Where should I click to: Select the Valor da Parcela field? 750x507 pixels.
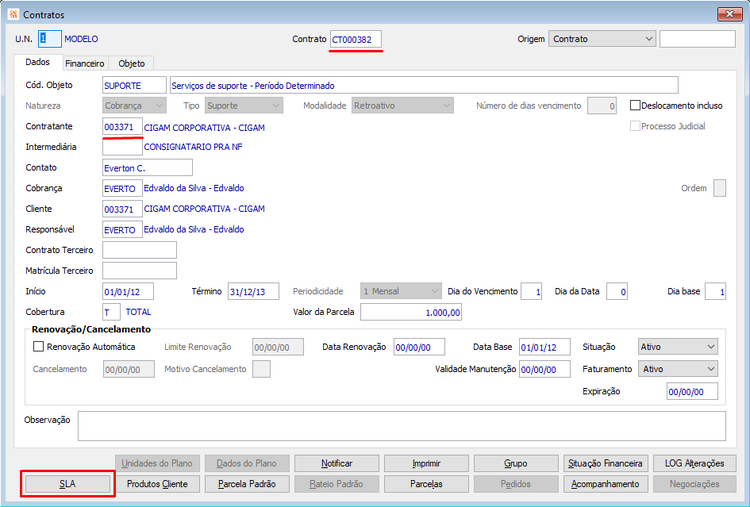(x=411, y=312)
